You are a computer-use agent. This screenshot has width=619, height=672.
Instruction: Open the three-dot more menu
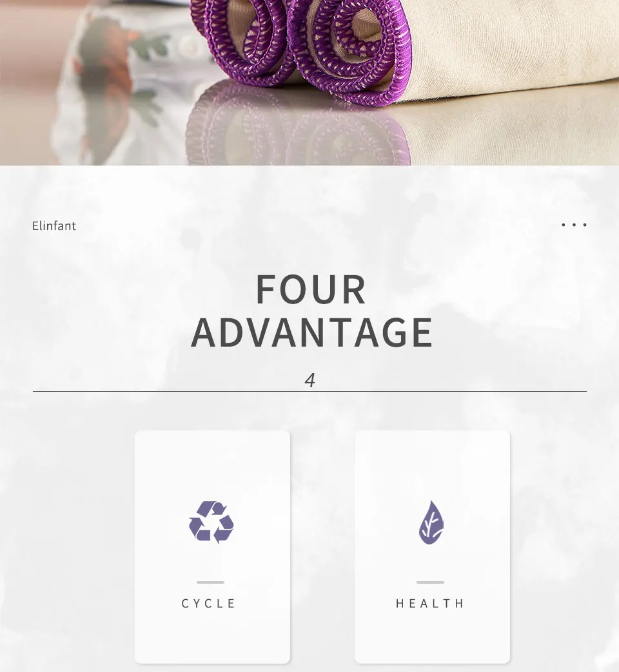click(574, 225)
